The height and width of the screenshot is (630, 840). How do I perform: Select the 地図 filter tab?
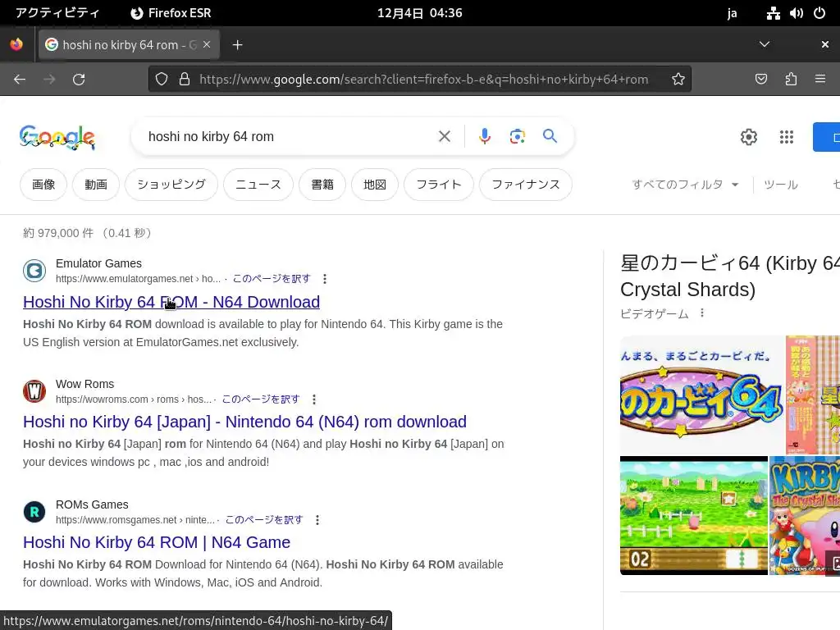point(374,185)
